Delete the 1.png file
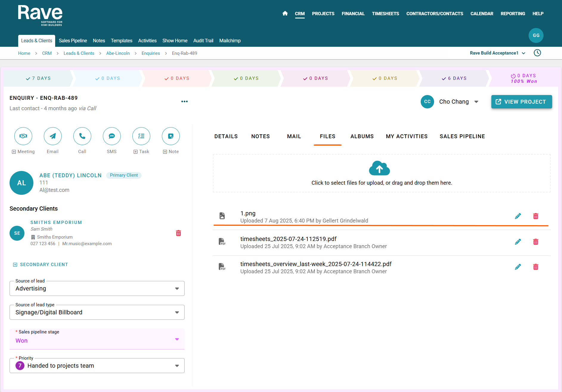562x392 pixels. tap(536, 216)
